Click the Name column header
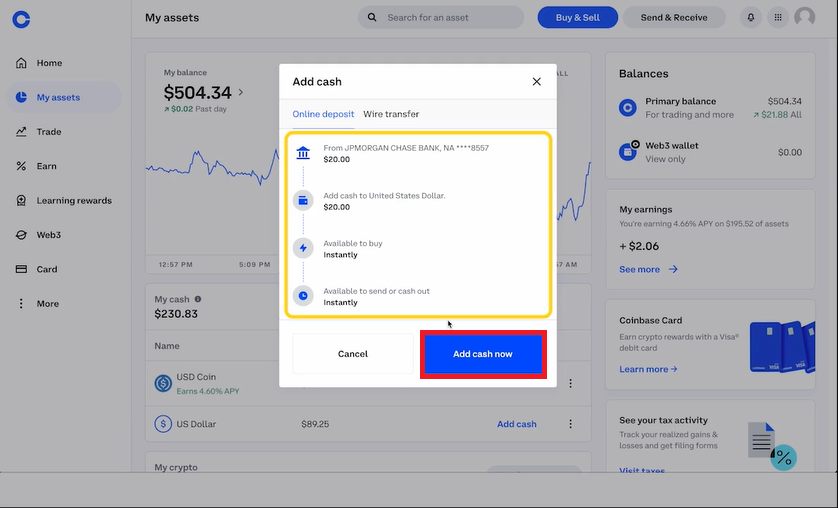Image resolution: width=838 pixels, height=508 pixels. click(x=167, y=346)
